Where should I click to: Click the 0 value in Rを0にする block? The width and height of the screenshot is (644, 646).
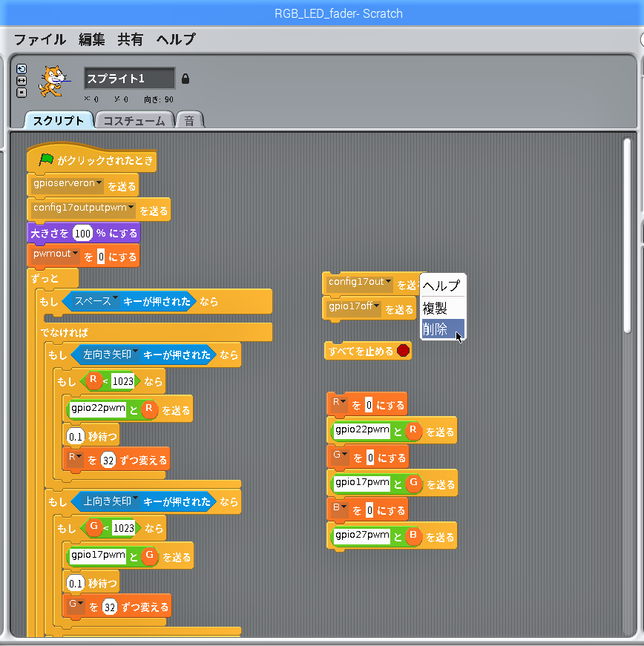tap(369, 406)
